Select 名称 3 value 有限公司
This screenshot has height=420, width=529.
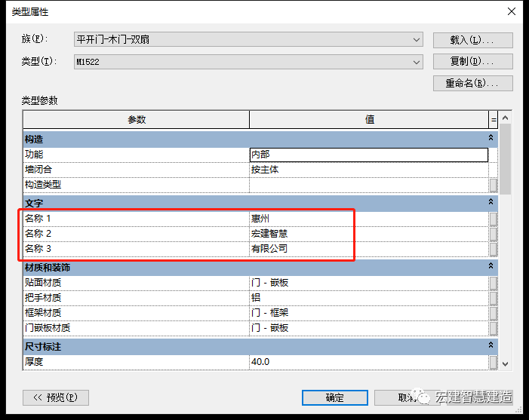tap(369, 249)
